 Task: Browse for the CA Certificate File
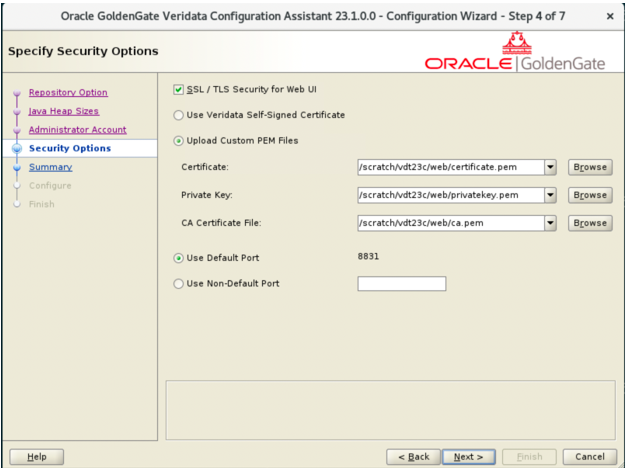coord(590,223)
